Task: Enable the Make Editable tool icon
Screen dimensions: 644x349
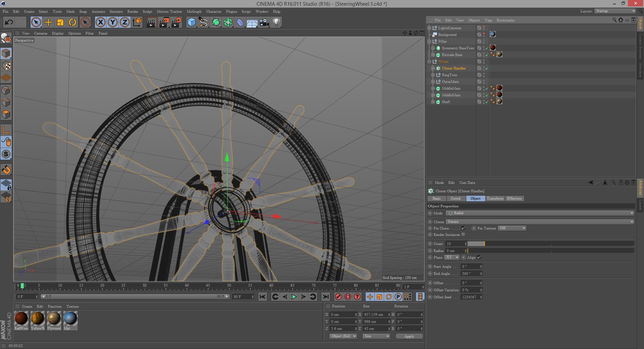Action: [6, 38]
